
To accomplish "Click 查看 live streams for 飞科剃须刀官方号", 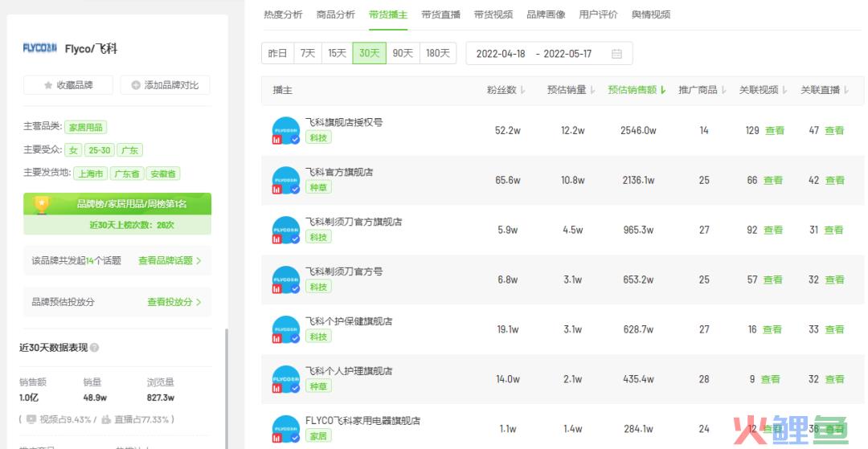I will pos(835,280).
